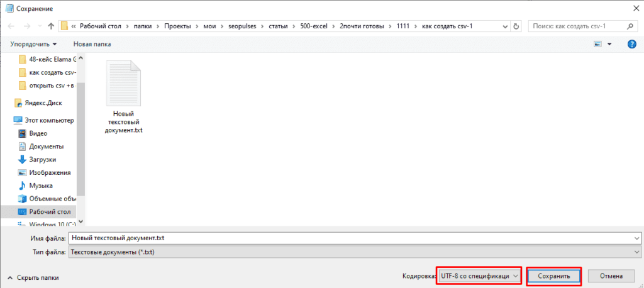Click мои in the address path
644x288 pixels.
point(209,26)
